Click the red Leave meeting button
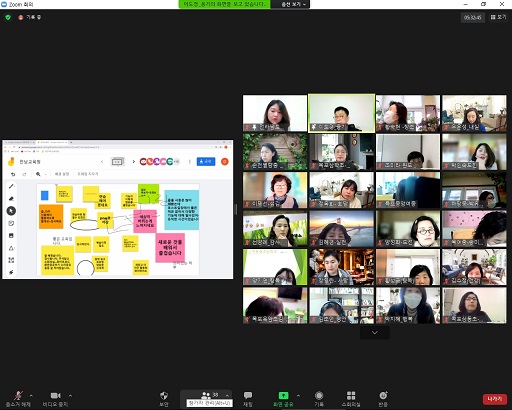512x410 pixels. pos(495,399)
